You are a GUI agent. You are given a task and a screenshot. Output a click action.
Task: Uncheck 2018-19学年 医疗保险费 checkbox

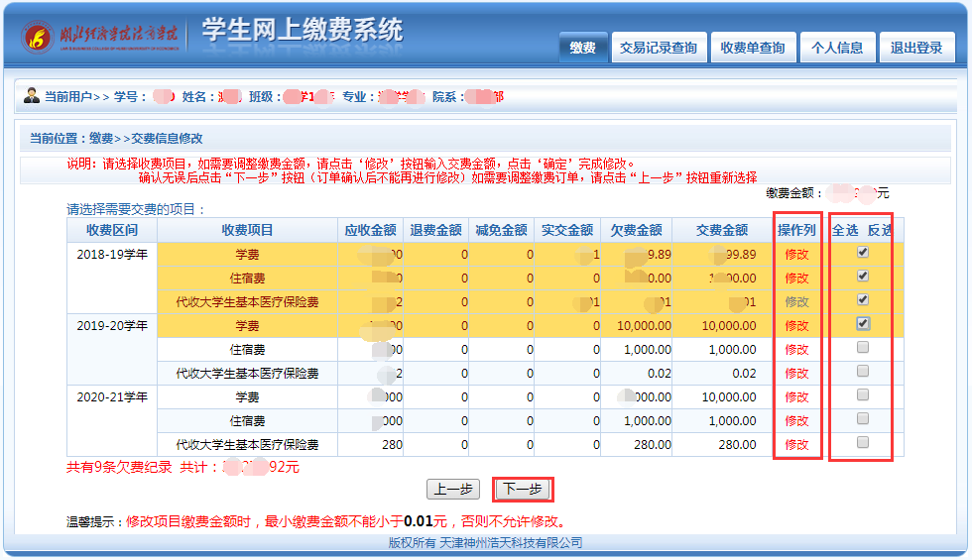click(863, 299)
